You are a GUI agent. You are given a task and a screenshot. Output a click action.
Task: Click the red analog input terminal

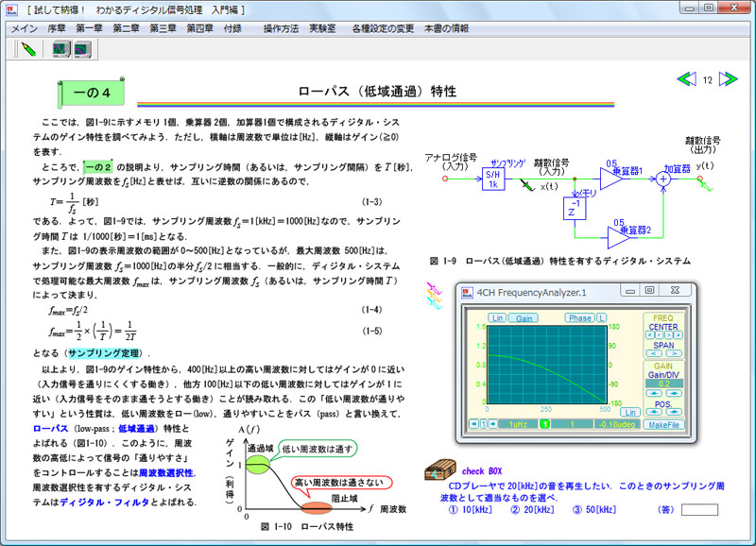(445, 179)
